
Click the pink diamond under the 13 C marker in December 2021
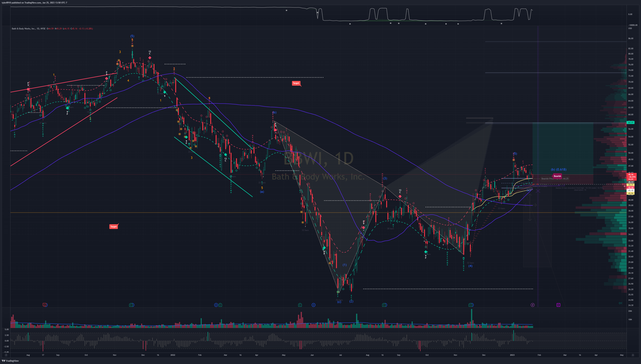150,58
